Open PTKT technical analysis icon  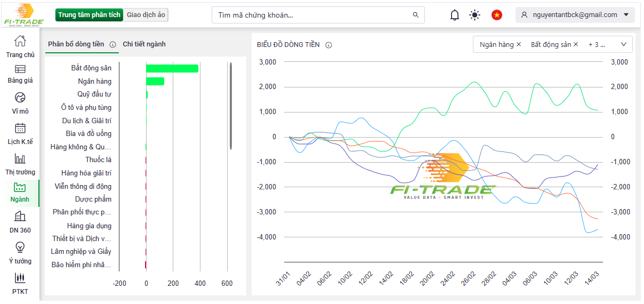20,278
